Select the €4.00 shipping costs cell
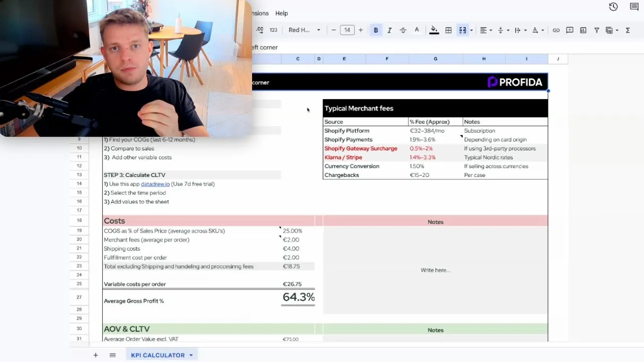The height and width of the screenshot is (362, 644). point(298,248)
